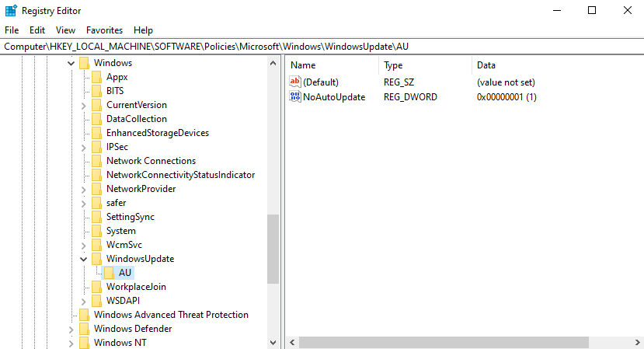
Task: Expand the CurrentVersion key
Action: pos(83,106)
